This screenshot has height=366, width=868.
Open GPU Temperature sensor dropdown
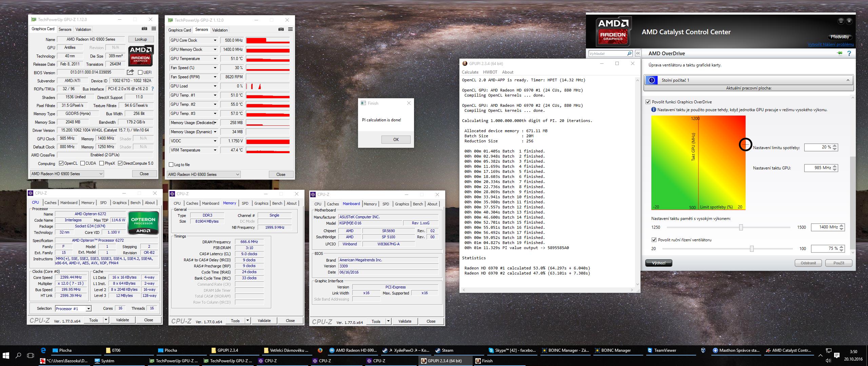pos(215,59)
